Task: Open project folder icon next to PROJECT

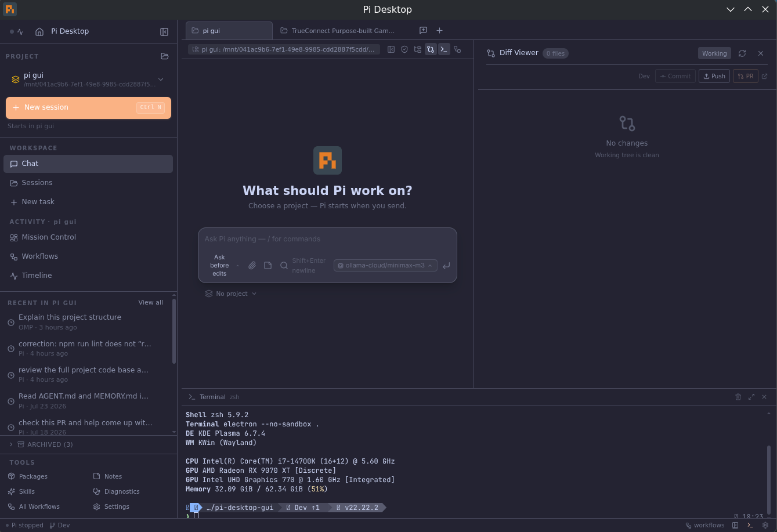Action: [x=165, y=56]
